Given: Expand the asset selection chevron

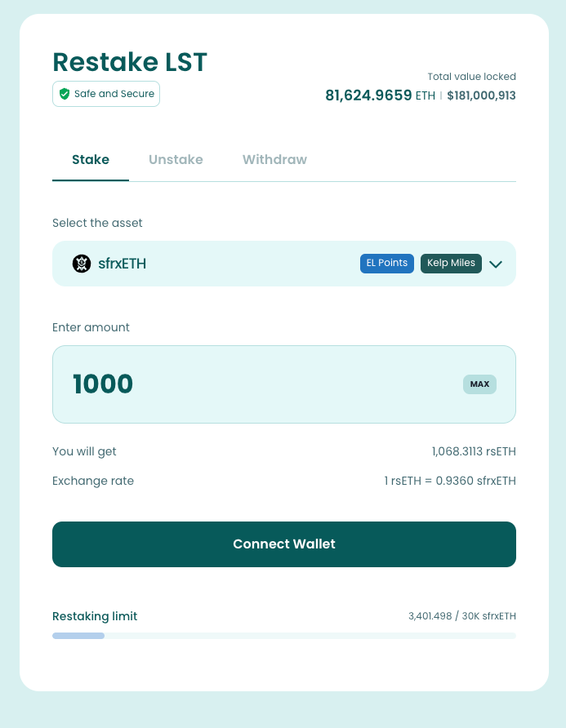Looking at the screenshot, I should tap(495, 264).
